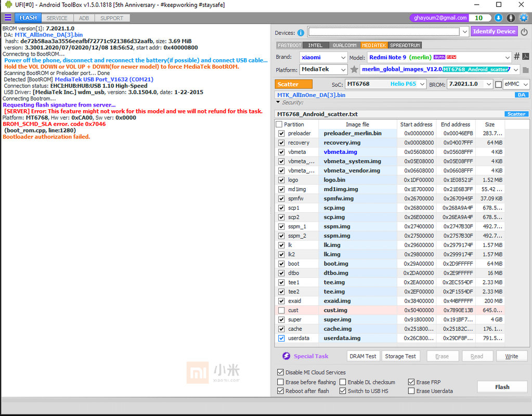Switch to the SERVICE tab

(x=57, y=18)
